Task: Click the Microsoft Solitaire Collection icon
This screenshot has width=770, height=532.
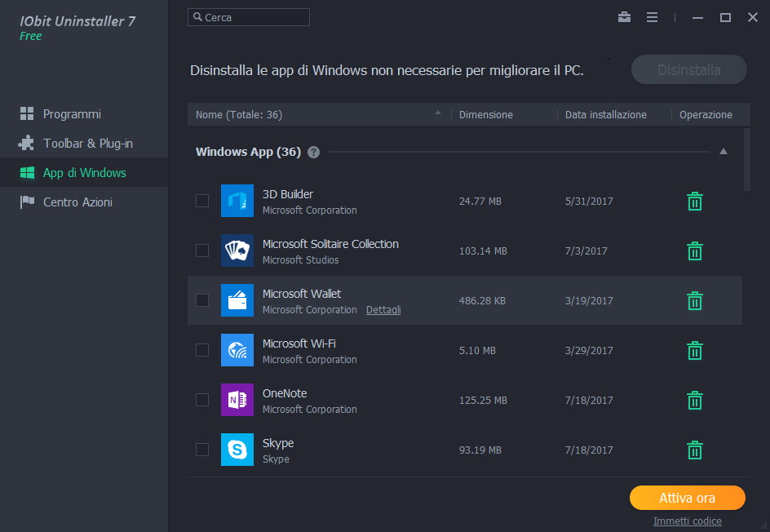Action: [x=237, y=250]
